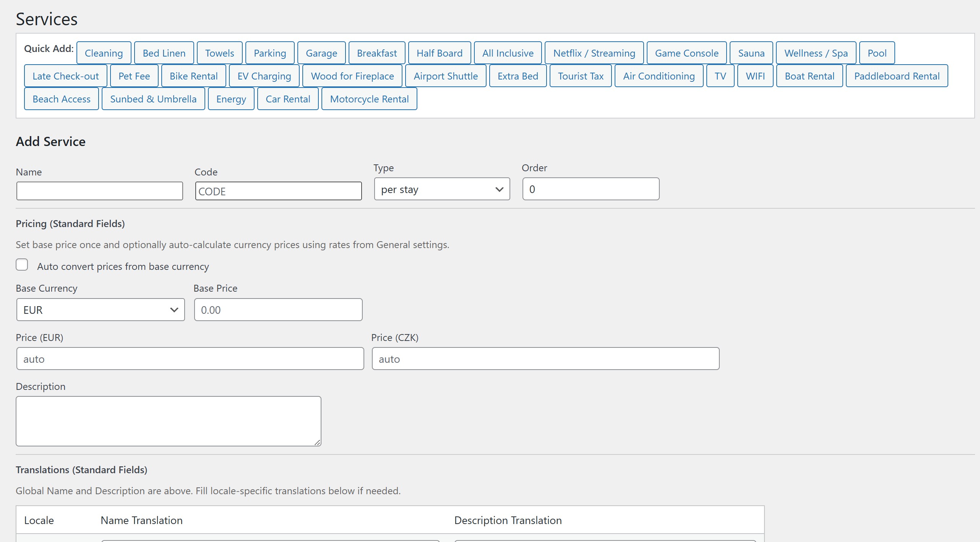Edit the Code field containing CODE
This screenshot has height=542, width=980.
tap(278, 191)
